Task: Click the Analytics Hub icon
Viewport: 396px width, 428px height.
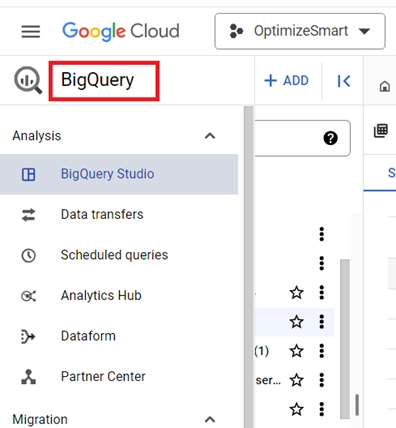Action: coord(28,296)
